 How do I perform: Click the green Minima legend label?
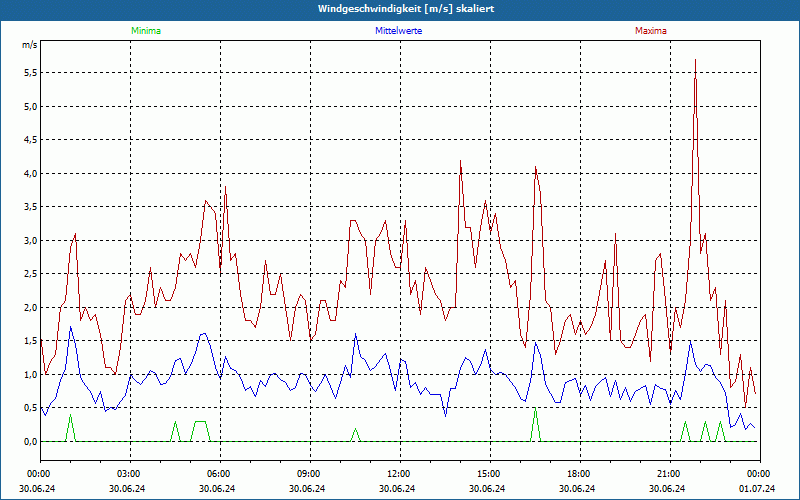pyautogui.click(x=146, y=31)
